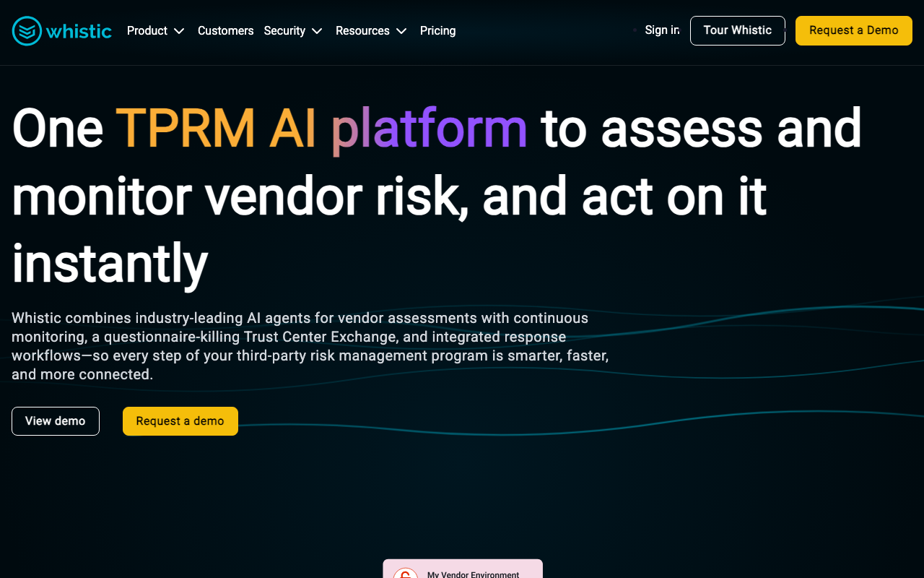Click the 'TPRM AI' headline text
Screen dimensions: 924x578
click(x=216, y=129)
